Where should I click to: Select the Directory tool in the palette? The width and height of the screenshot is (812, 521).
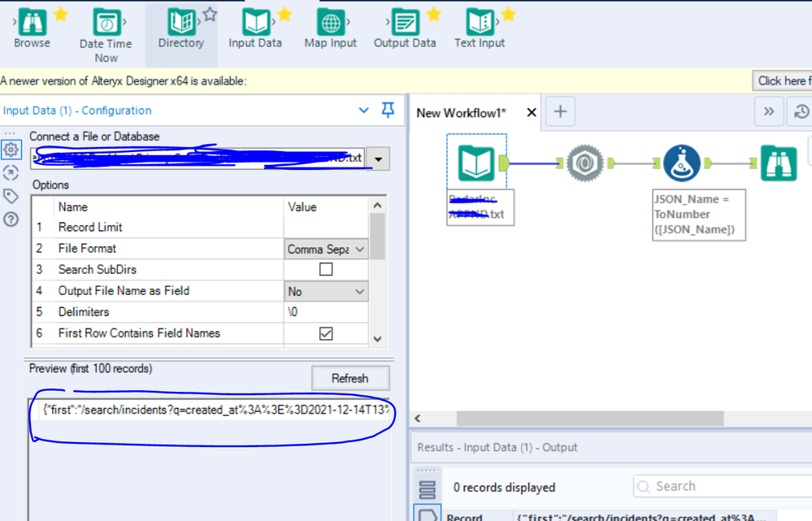pos(180,28)
